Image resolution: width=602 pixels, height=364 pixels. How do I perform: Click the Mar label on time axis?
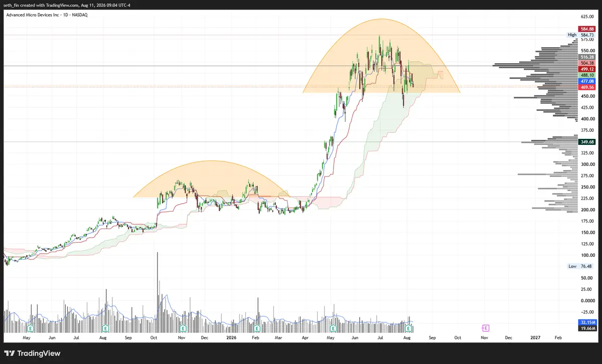(279, 338)
